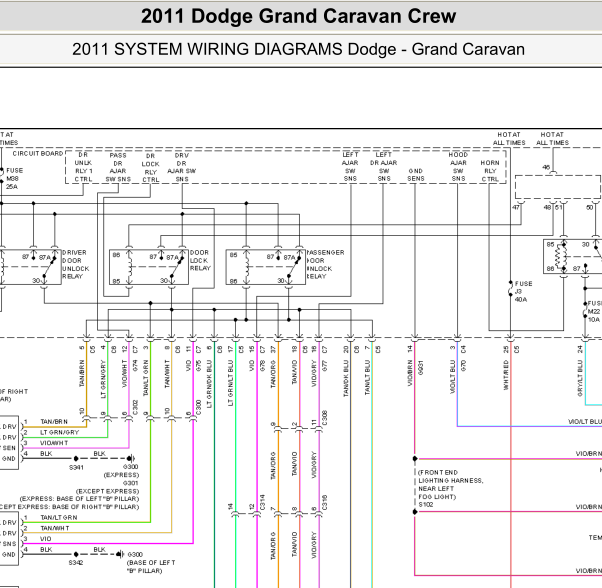This screenshot has width=602, height=588.
Task: Select the "LEFT AJAR SW SNS" label
Action: pos(350,167)
